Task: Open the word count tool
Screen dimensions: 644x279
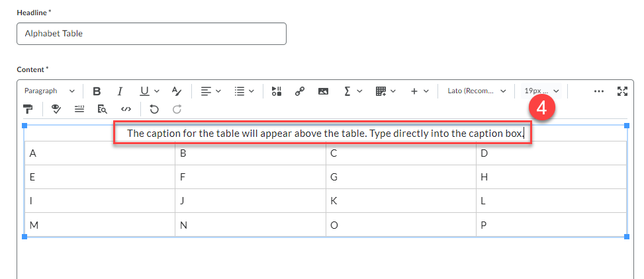Action: point(79,109)
